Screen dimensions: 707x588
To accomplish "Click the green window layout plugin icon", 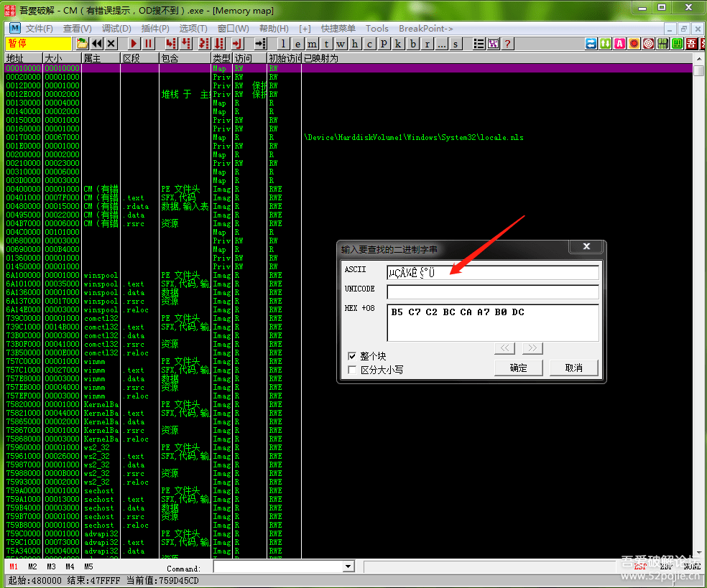I will [x=678, y=44].
